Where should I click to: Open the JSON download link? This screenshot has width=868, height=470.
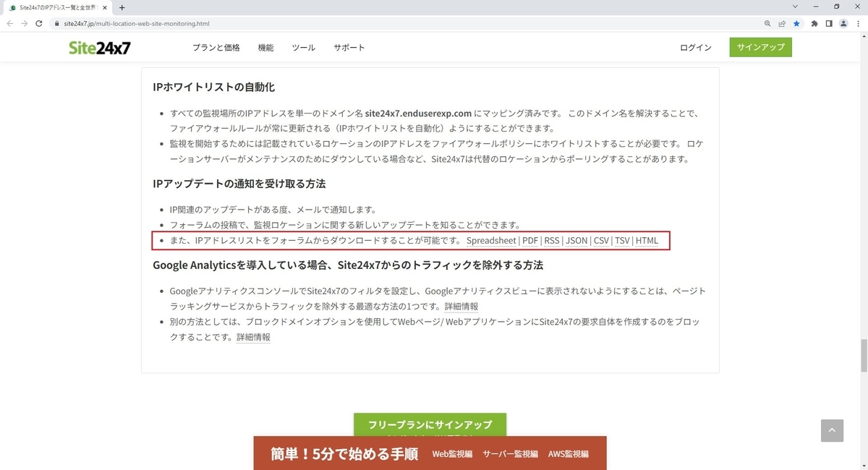(576, 241)
